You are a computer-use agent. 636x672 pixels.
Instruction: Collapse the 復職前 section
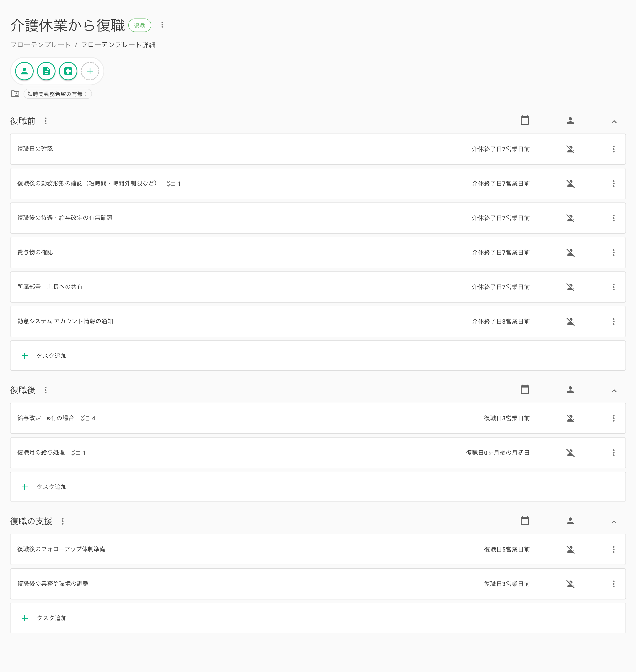(614, 122)
